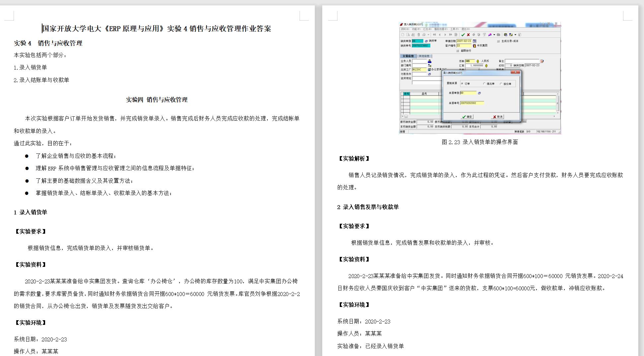Click bullet 了解企业销售与应收的基本流程
The width and height of the screenshot is (644, 356).
pyautogui.click(x=76, y=156)
